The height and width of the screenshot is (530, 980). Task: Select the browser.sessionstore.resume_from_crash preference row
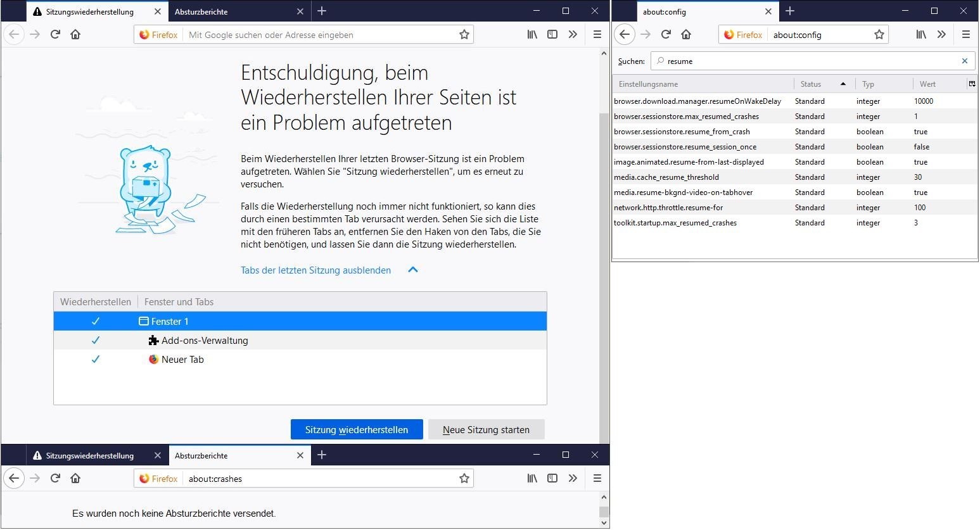tap(794, 132)
